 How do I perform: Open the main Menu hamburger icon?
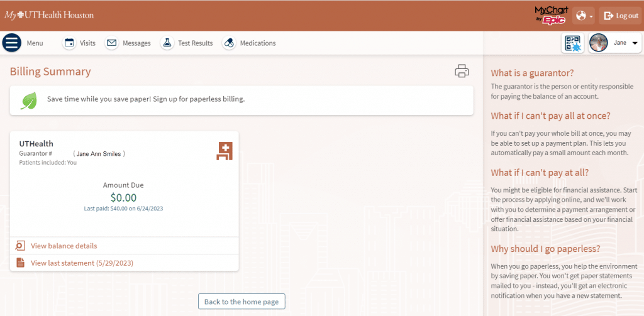(12, 43)
